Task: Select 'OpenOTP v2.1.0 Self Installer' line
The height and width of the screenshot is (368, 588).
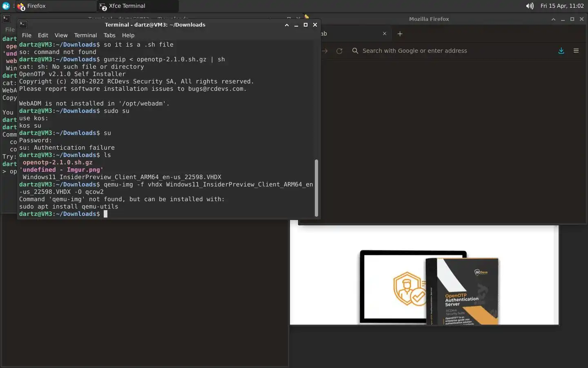Action: [x=72, y=74]
